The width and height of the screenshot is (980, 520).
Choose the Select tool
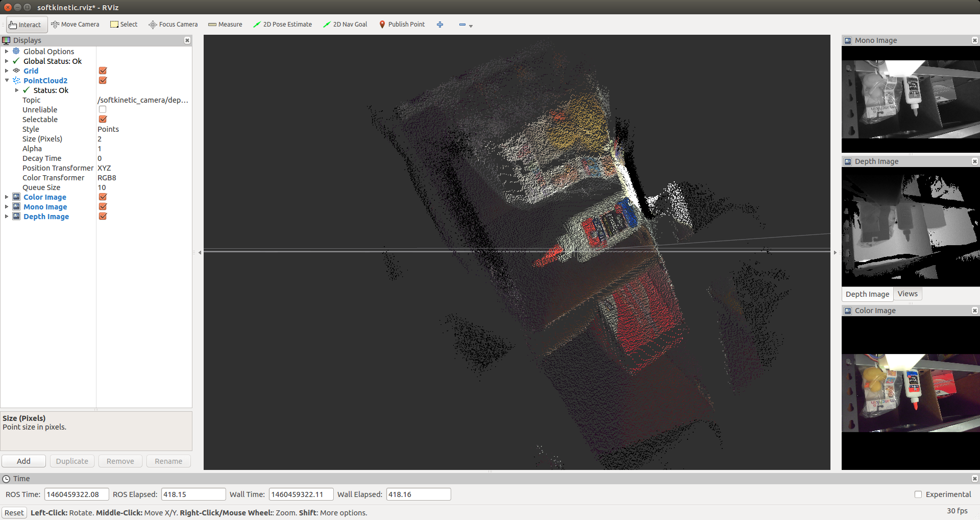124,25
